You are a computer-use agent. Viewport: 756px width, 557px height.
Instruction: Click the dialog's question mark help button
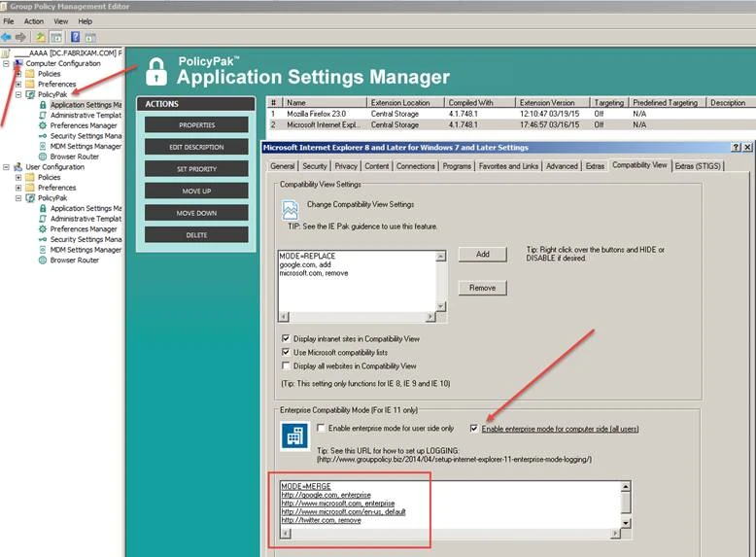736,148
